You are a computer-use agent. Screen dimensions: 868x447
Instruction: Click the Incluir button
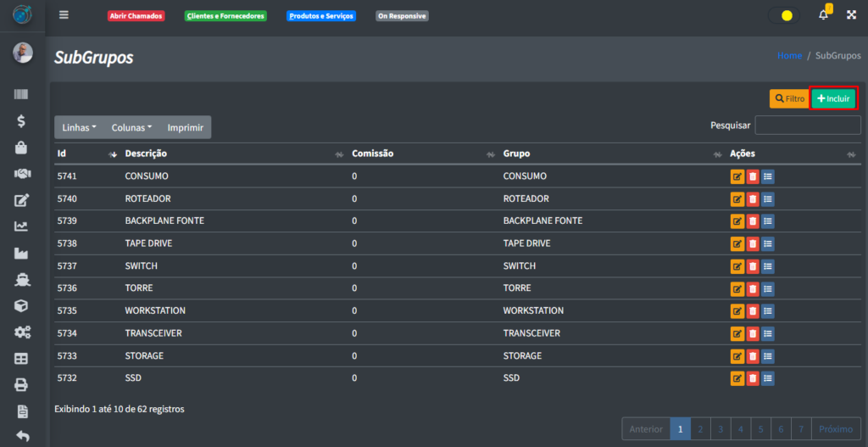click(833, 98)
